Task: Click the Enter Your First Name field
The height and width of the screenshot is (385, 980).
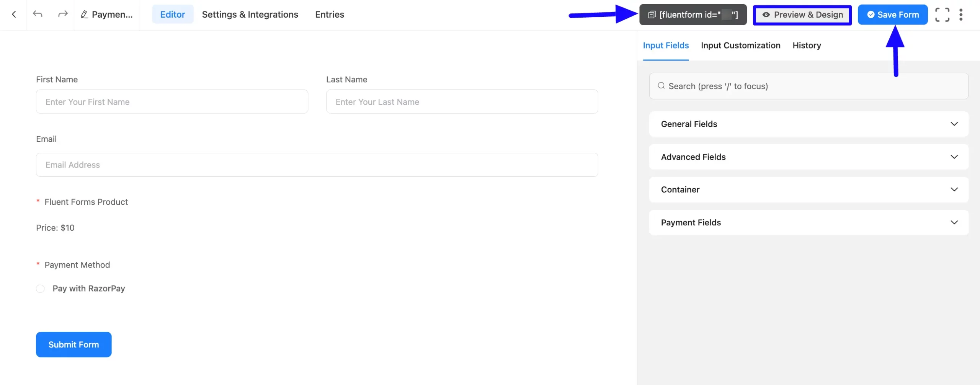Action: (x=171, y=101)
